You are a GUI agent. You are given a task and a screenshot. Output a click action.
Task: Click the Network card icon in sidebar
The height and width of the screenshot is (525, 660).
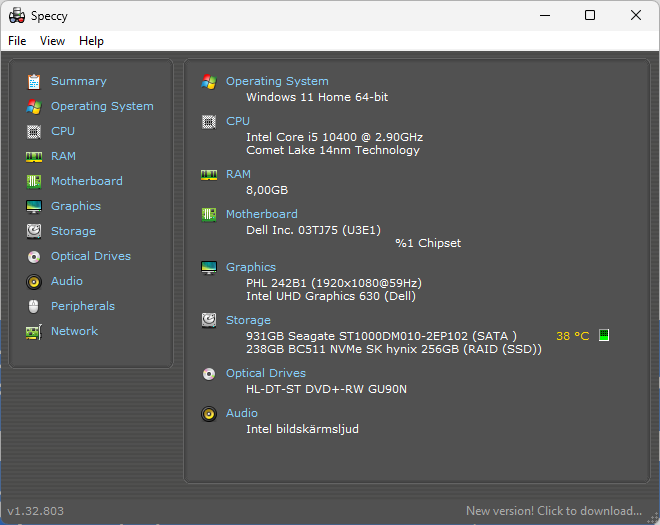(34, 331)
